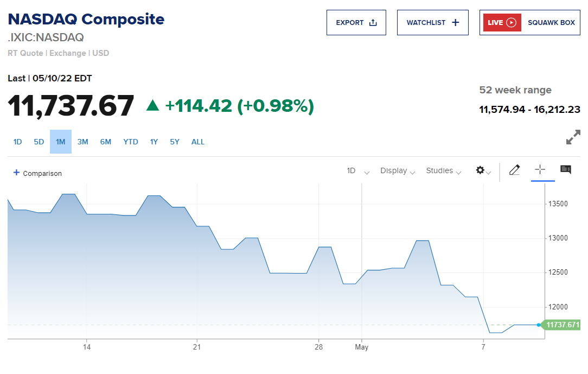Click the plus icon beside Comparison

16,173
